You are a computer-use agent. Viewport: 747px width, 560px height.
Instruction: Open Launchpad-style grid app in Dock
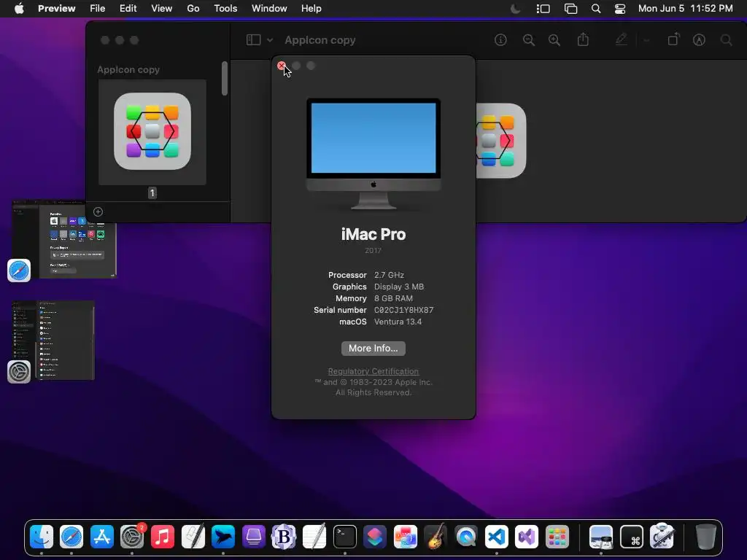[x=557, y=537]
